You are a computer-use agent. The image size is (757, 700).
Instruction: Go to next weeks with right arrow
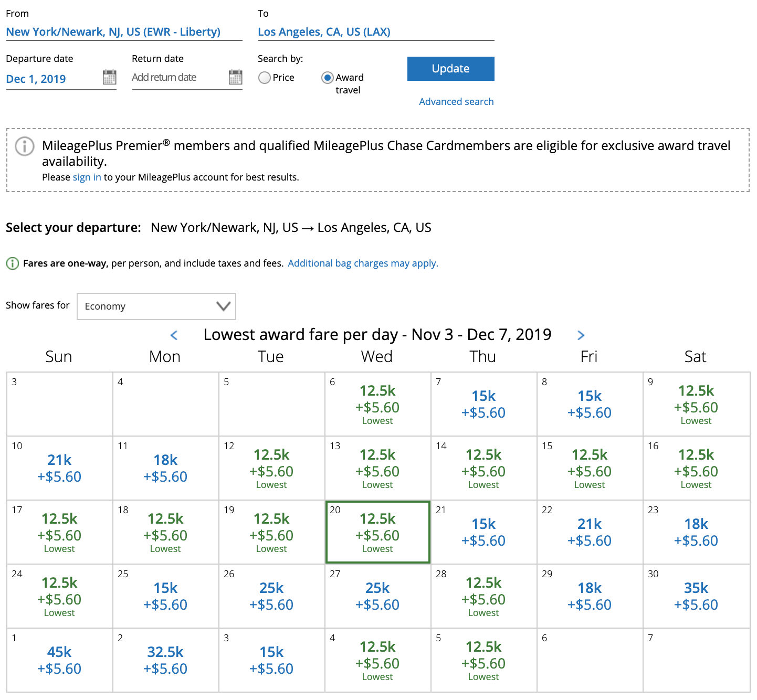(581, 335)
